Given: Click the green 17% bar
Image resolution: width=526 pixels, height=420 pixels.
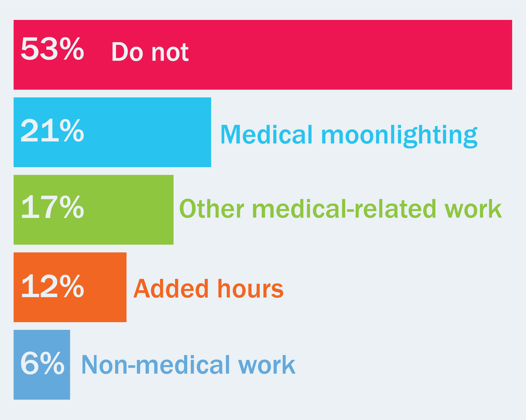Looking at the screenshot, I should pyautogui.click(x=93, y=210).
